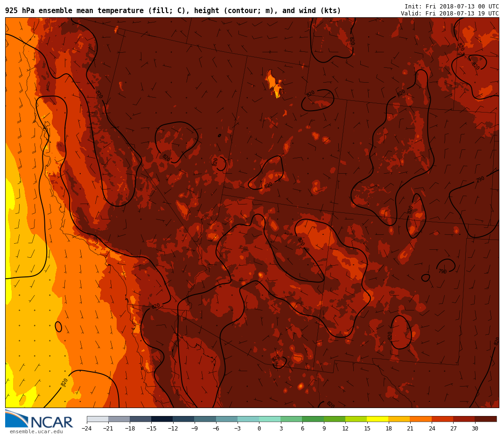This screenshot has height=437, width=504.
Task: Open the ensemble.ucar.edu link
Action: 36,432
